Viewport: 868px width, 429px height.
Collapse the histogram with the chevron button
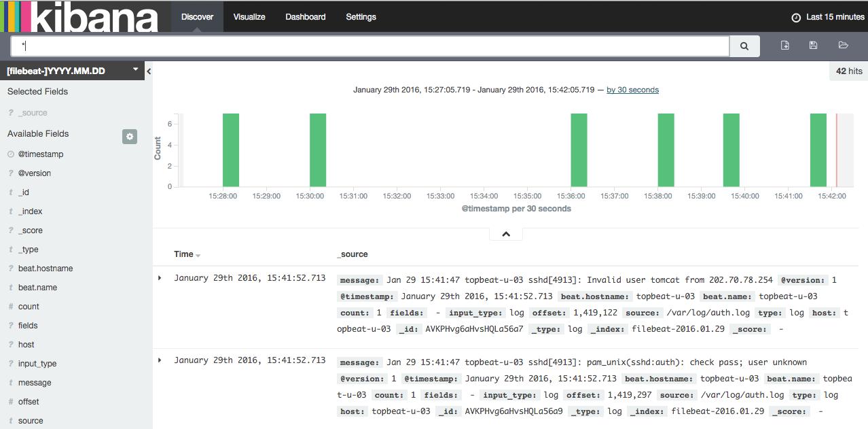click(x=506, y=234)
